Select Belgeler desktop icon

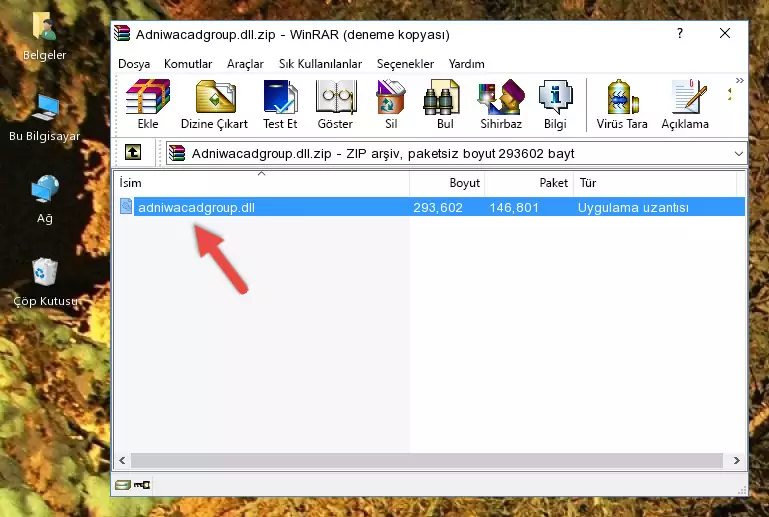pos(44,36)
